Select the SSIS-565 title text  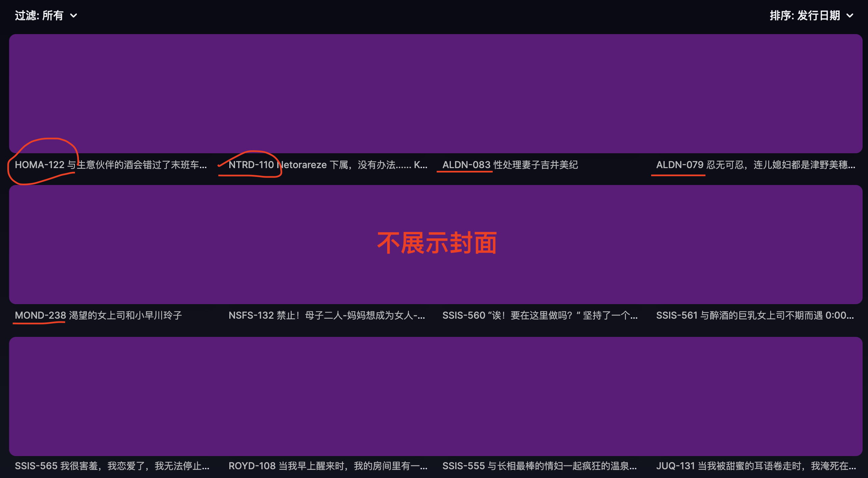click(112, 466)
